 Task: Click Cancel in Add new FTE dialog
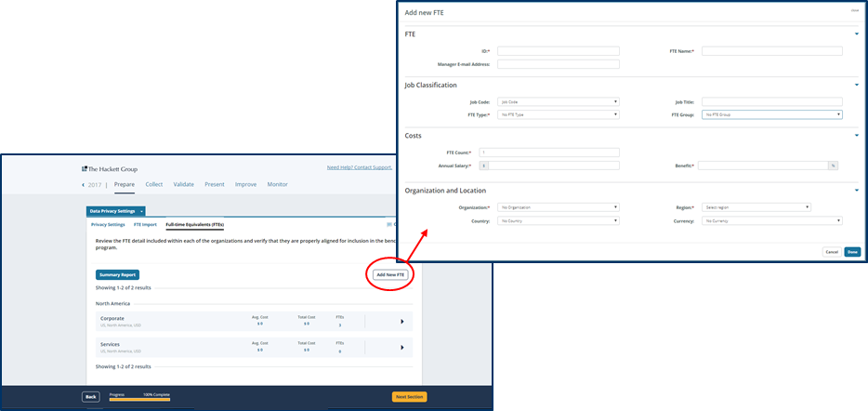832,252
